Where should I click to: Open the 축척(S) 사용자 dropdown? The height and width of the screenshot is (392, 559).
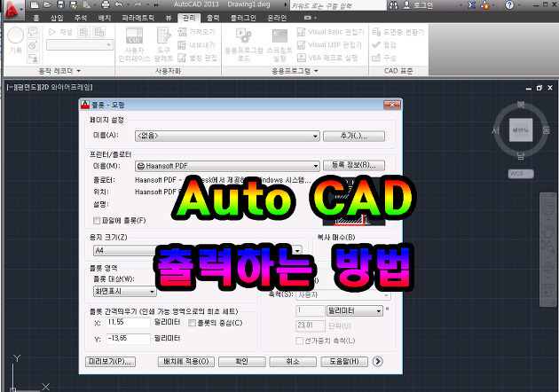click(343, 294)
